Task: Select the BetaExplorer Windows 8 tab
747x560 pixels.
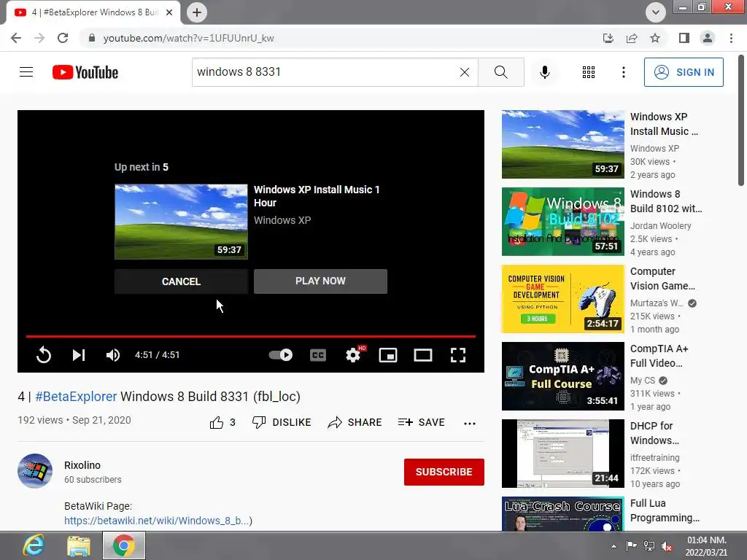Action: (x=93, y=12)
